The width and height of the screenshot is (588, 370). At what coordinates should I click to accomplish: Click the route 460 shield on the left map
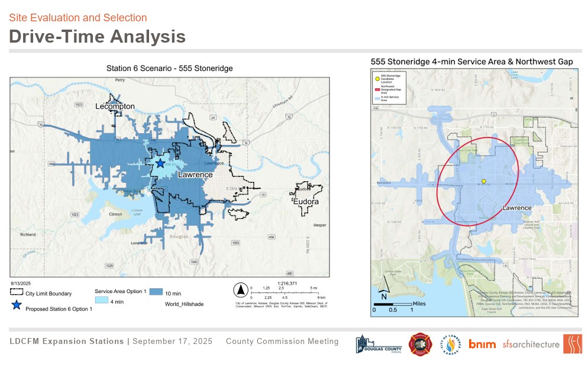pyautogui.click(x=289, y=273)
